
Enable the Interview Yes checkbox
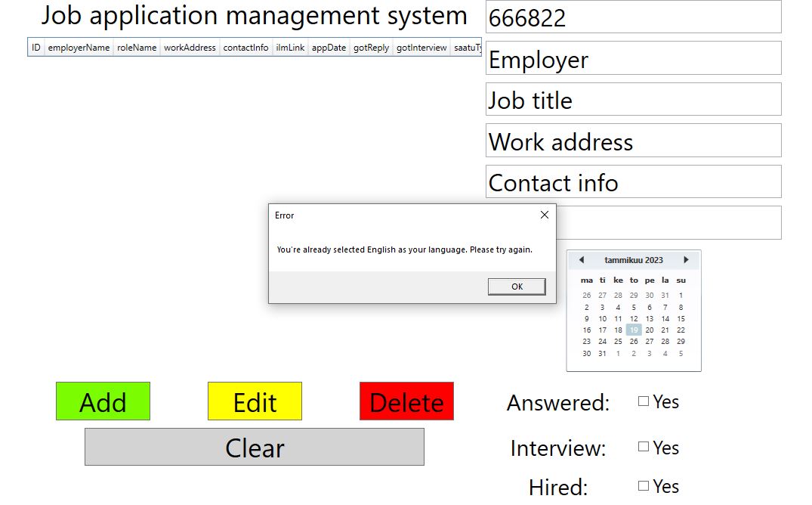click(x=644, y=447)
